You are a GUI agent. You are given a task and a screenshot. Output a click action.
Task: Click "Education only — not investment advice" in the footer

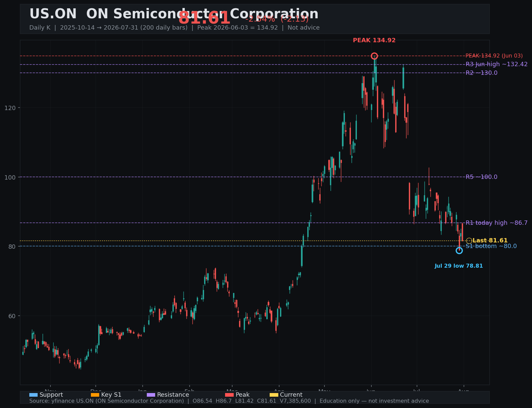374,401
